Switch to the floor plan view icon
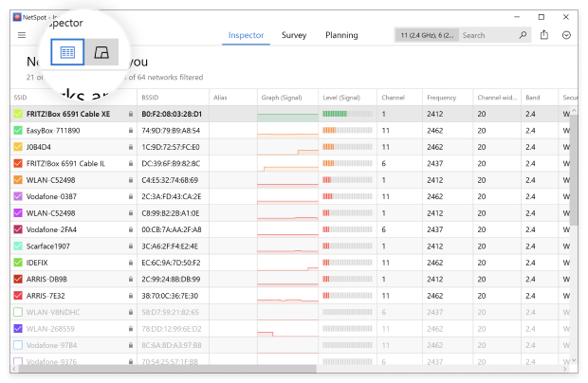 pos(101,52)
